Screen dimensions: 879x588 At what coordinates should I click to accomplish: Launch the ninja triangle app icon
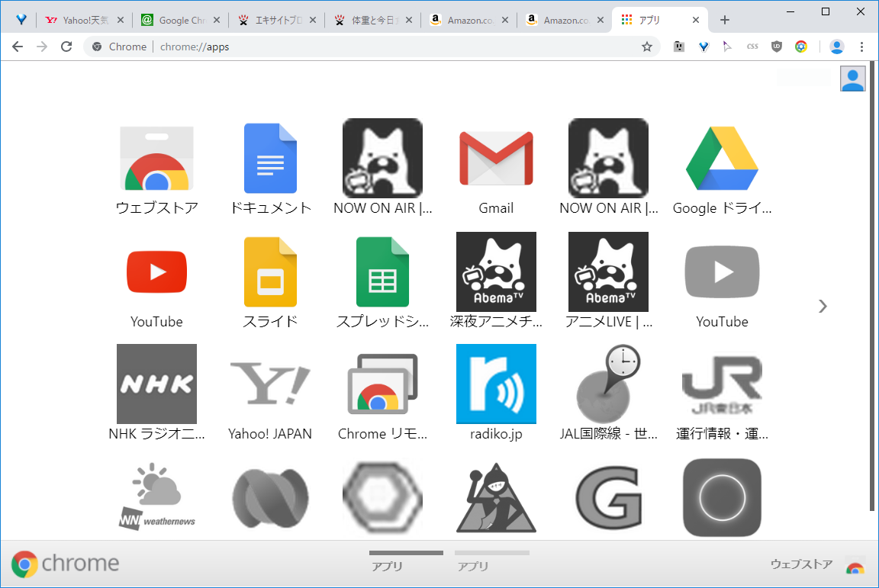(x=496, y=498)
